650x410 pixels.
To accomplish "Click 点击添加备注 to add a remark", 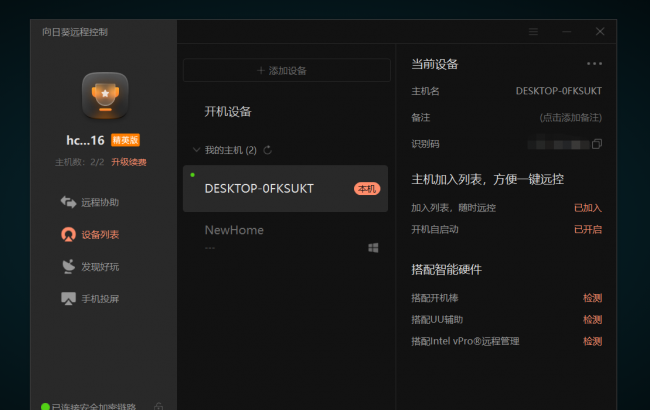I will [x=570, y=118].
